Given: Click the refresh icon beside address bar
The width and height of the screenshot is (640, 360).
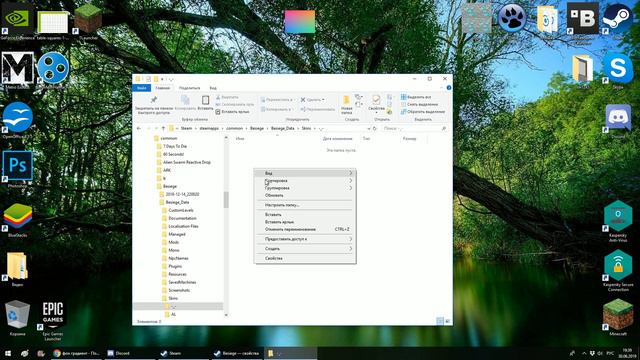Looking at the screenshot, I should point(375,129).
